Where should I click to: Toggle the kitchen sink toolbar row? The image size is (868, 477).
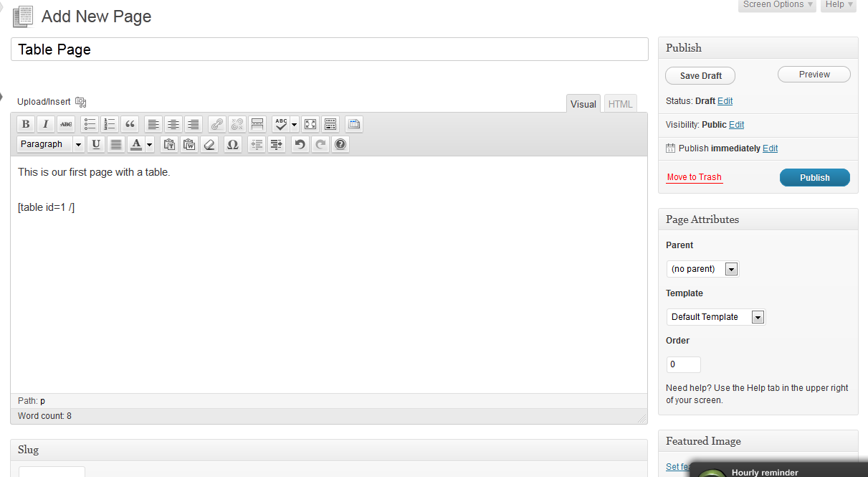coord(330,124)
